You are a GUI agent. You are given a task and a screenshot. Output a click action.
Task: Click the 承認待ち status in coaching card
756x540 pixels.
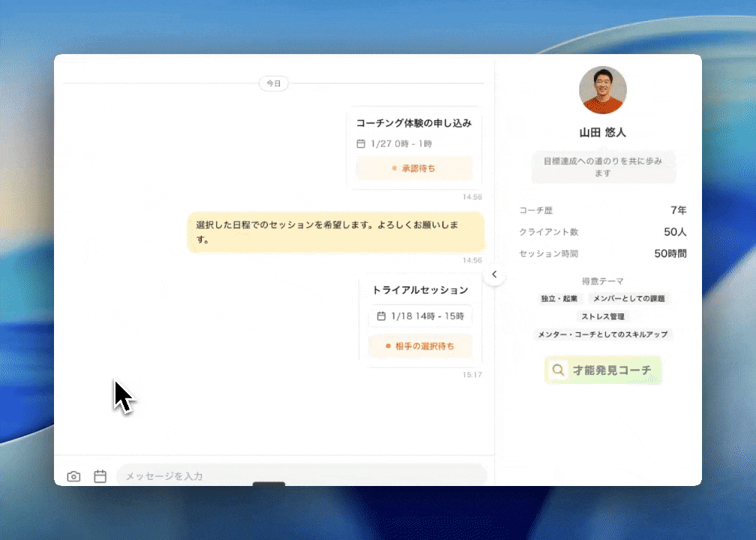414,168
